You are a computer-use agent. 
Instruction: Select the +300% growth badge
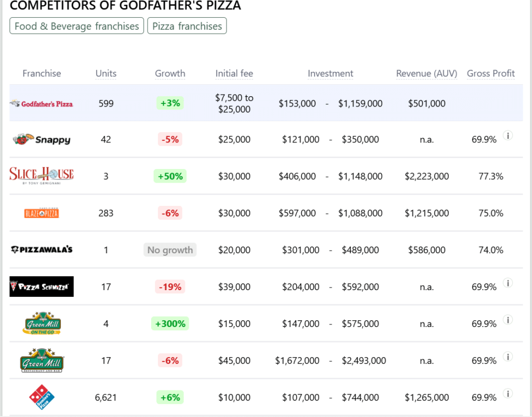pyautogui.click(x=170, y=323)
